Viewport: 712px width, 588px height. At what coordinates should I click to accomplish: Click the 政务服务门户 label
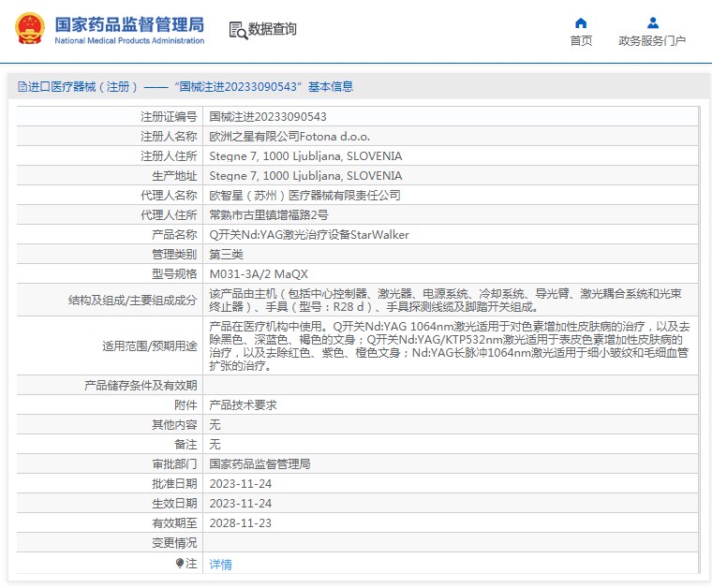pos(652,41)
